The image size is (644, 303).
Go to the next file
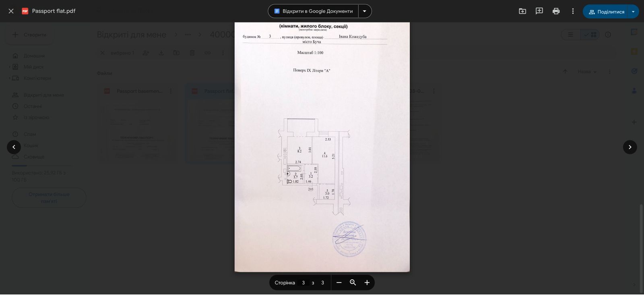(630, 147)
